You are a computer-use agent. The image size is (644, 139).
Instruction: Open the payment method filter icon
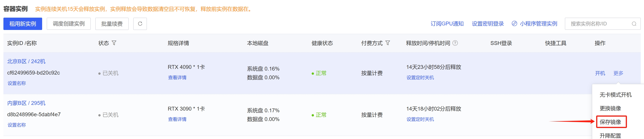(388, 43)
